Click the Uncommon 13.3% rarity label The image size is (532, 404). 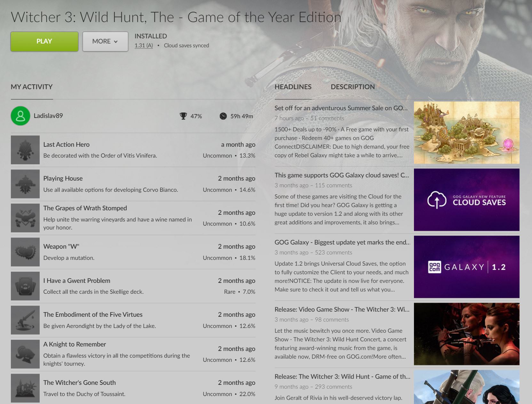(x=229, y=156)
